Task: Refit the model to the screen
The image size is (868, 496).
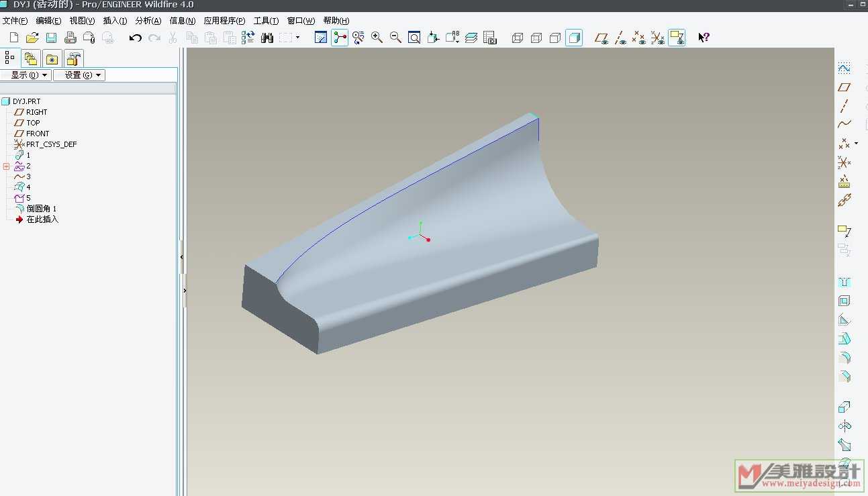Action: [415, 38]
